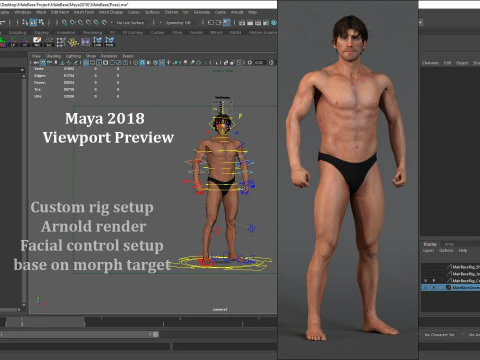Open the Deform menu
The height and width of the screenshot is (360, 480).
171,12
